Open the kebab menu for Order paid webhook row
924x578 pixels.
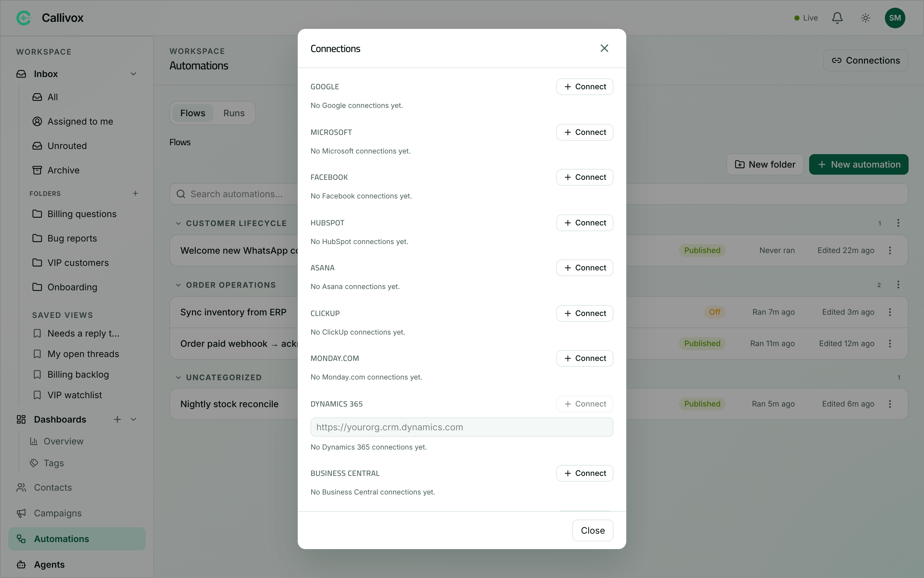click(890, 343)
